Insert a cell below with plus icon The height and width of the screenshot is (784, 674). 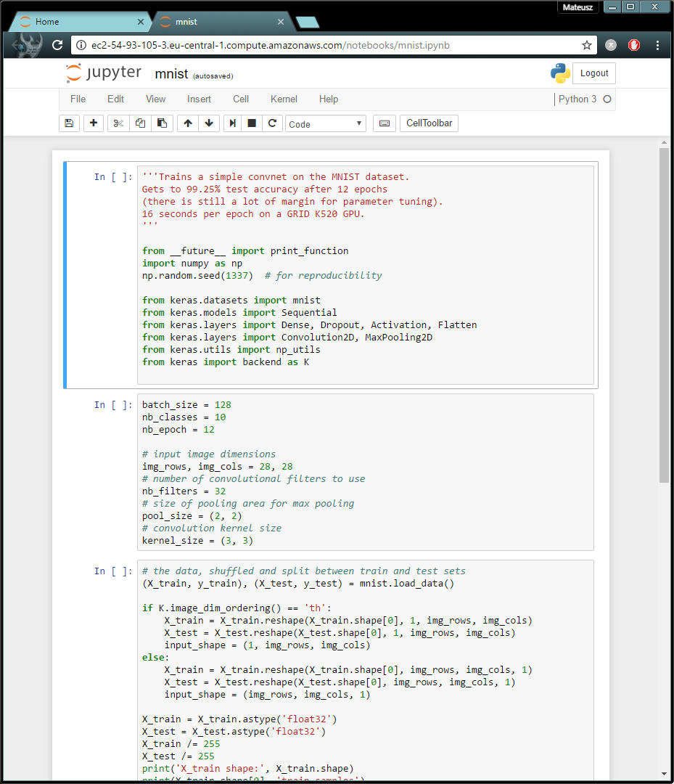click(93, 123)
